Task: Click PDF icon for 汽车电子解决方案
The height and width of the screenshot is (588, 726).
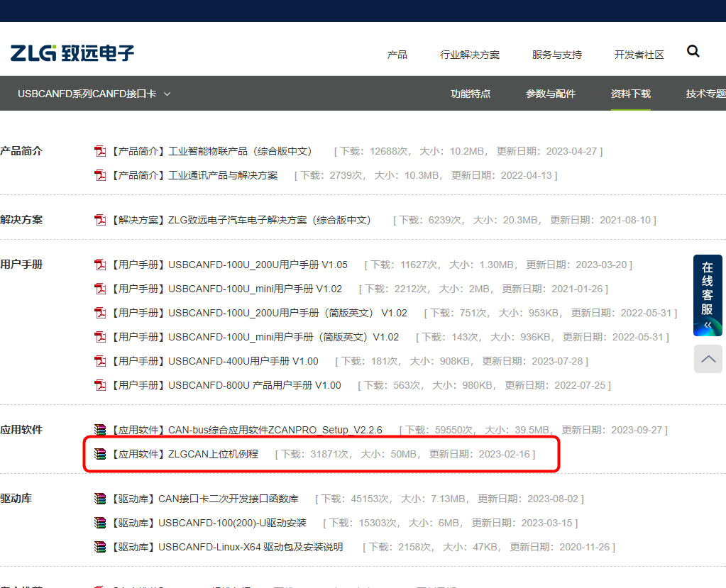Action: coord(100,220)
